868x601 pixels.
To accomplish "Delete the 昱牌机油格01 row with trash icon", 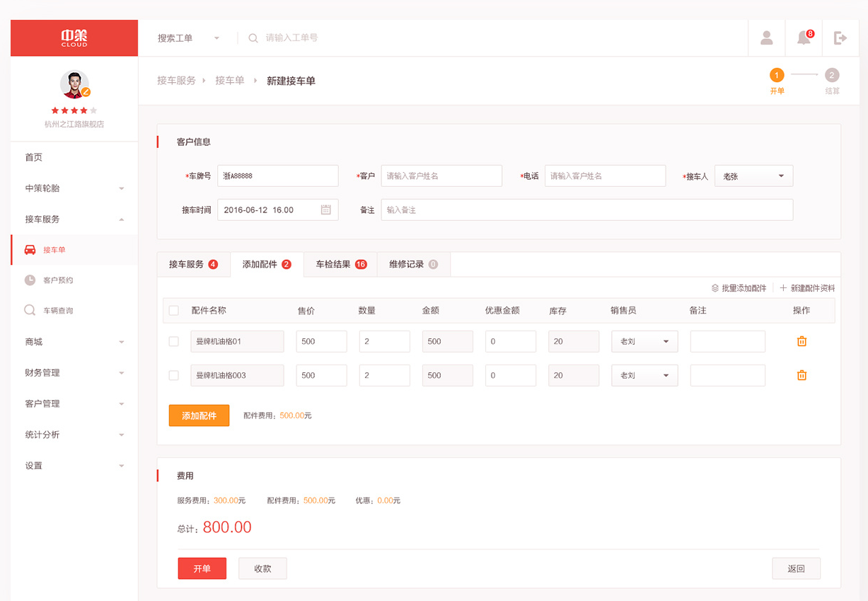I will (x=802, y=341).
